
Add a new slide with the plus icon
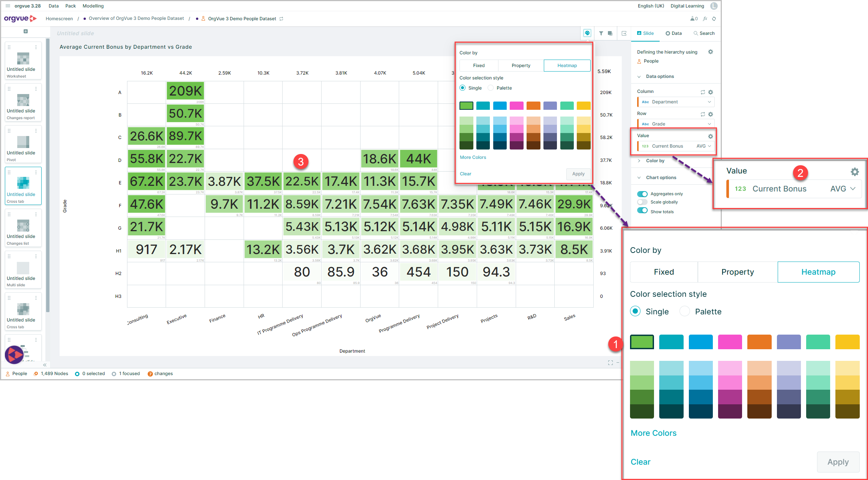[x=25, y=31]
